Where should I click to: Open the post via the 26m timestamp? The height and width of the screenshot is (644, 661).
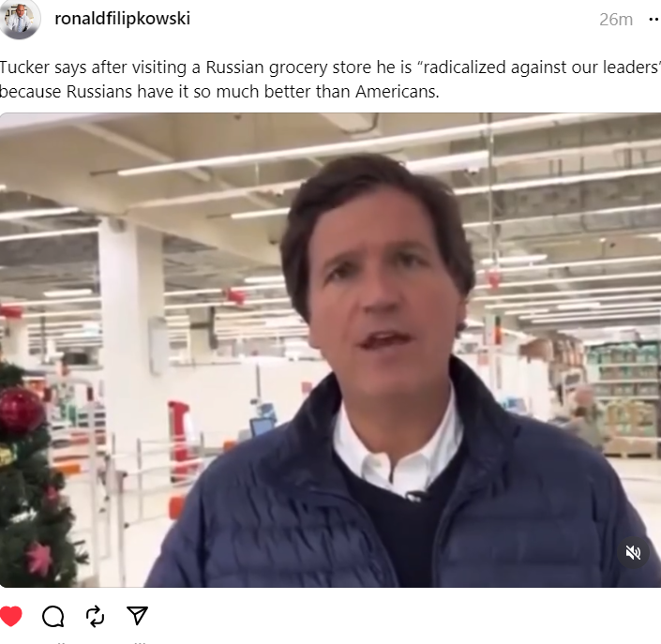pos(616,20)
